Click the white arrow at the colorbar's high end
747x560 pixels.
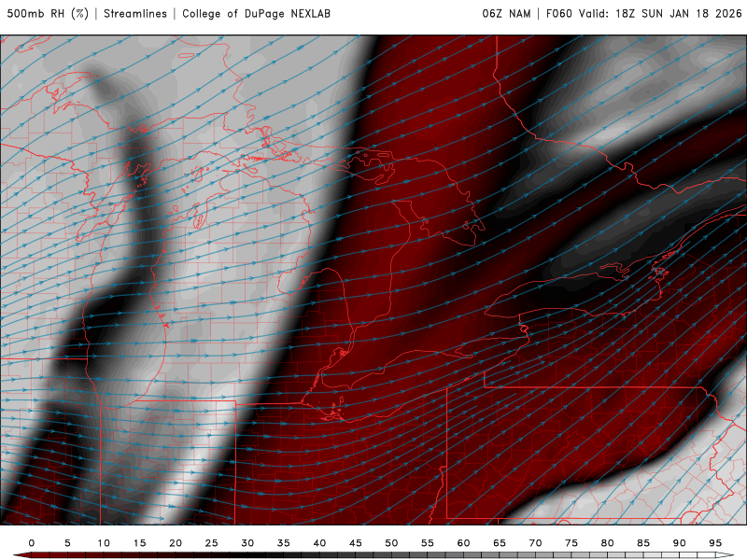(725, 555)
